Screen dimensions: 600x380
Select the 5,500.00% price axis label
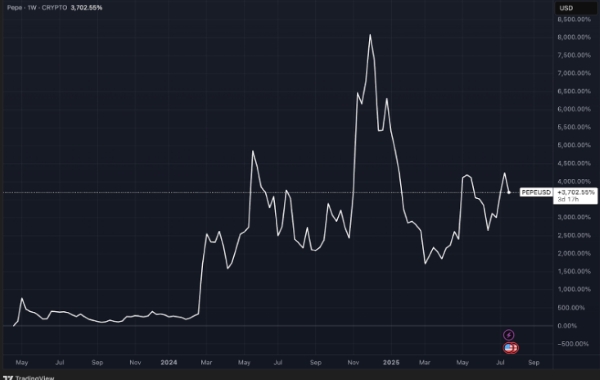[x=574, y=127]
